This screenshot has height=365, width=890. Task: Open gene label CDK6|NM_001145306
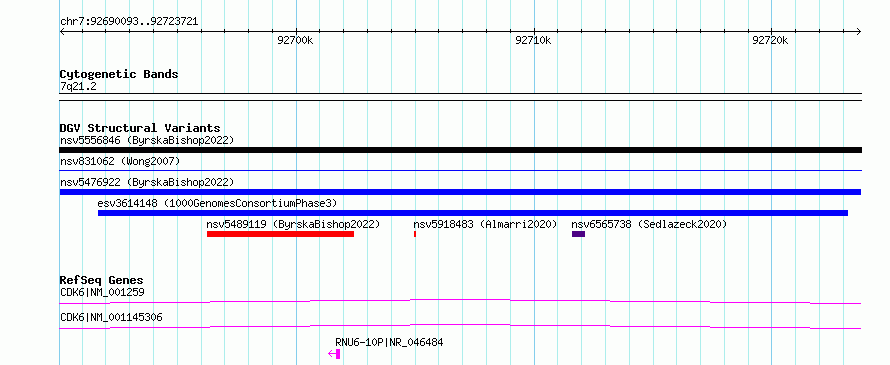pos(111,317)
